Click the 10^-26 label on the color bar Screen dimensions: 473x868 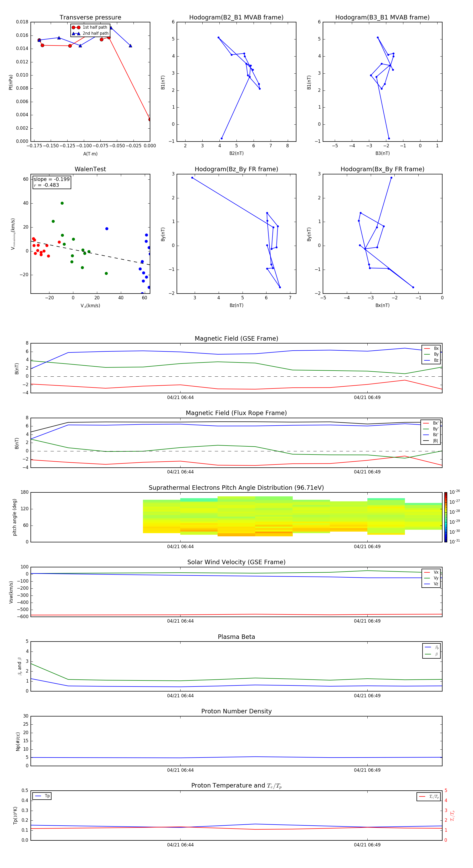click(x=455, y=492)
